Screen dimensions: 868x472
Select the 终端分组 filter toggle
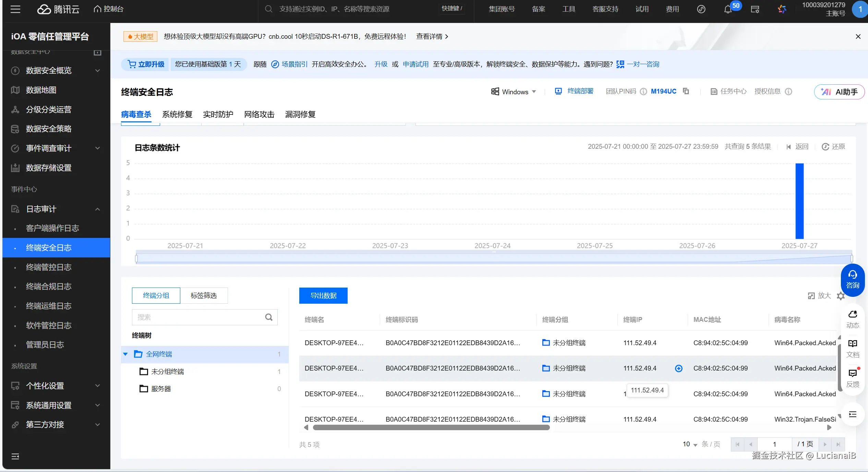[156, 295]
